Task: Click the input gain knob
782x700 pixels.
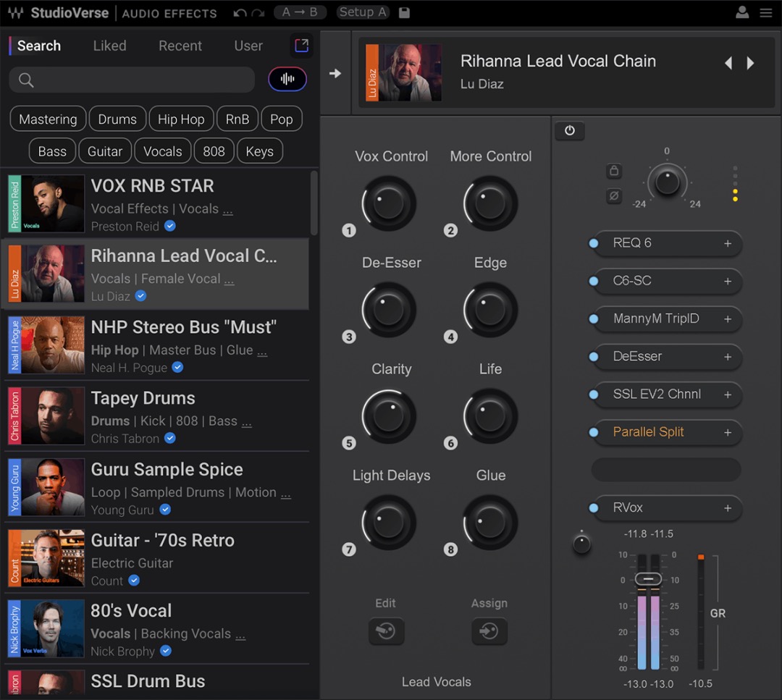Action: pyautogui.click(x=667, y=182)
